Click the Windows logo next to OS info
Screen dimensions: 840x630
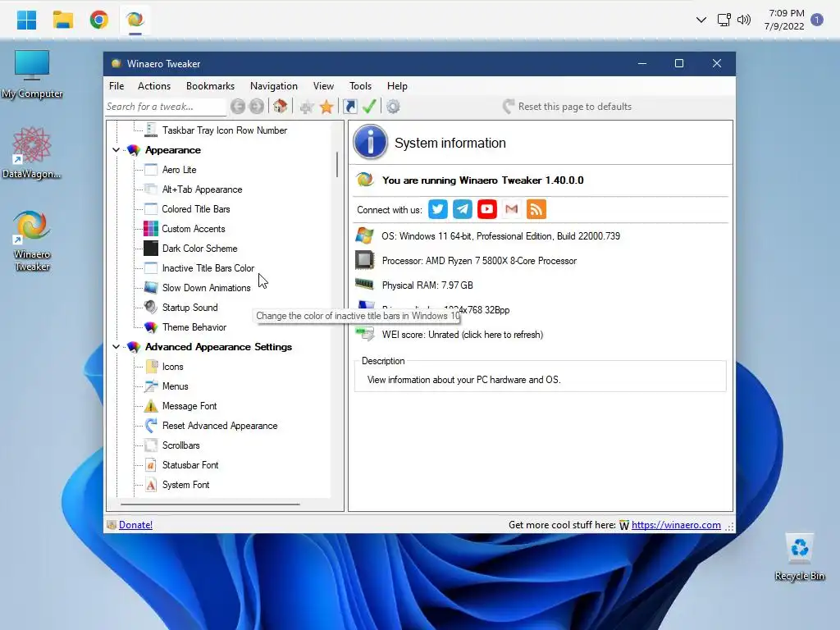364,235
